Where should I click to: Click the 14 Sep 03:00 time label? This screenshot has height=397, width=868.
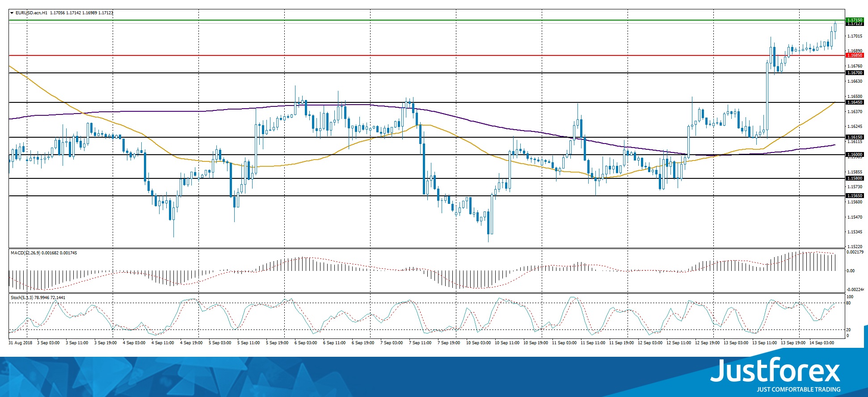click(x=822, y=343)
